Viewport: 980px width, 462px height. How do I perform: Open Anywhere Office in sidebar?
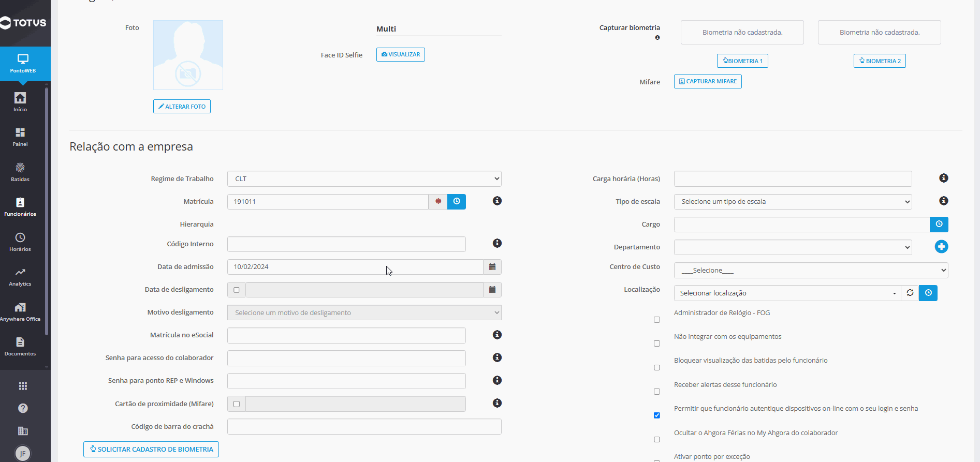20,312
